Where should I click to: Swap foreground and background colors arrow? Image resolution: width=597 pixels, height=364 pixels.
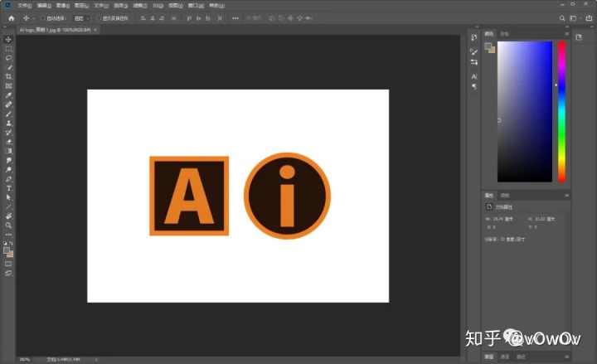(x=11, y=243)
